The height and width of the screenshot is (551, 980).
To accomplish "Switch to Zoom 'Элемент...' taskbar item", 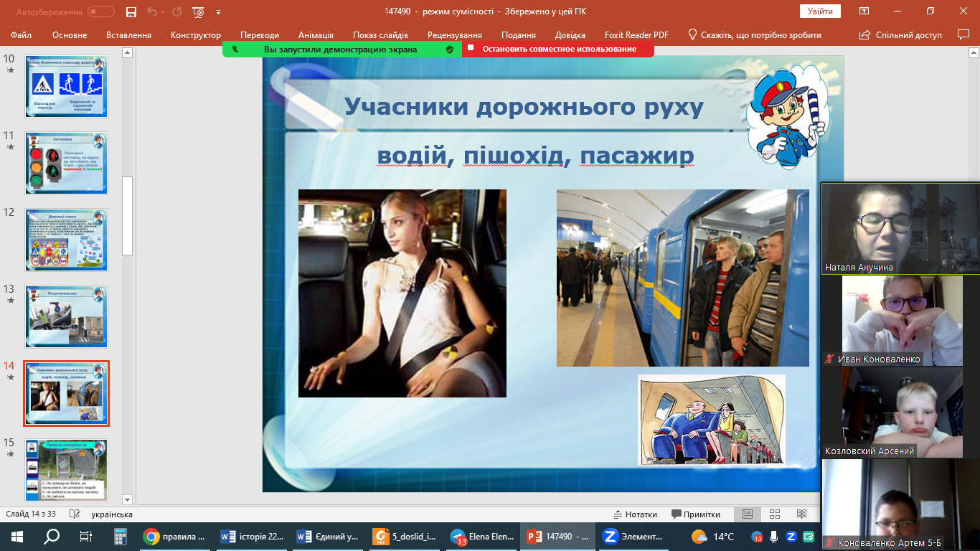I will tap(635, 536).
